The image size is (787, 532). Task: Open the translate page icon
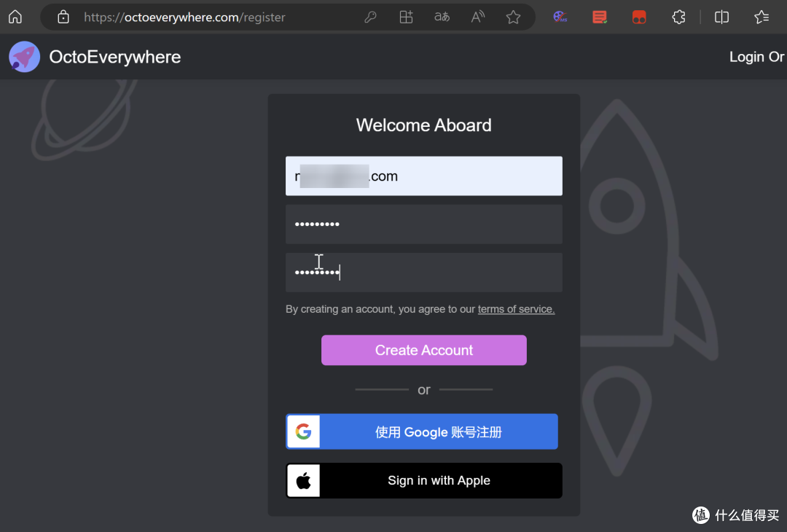pyautogui.click(x=442, y=17)
